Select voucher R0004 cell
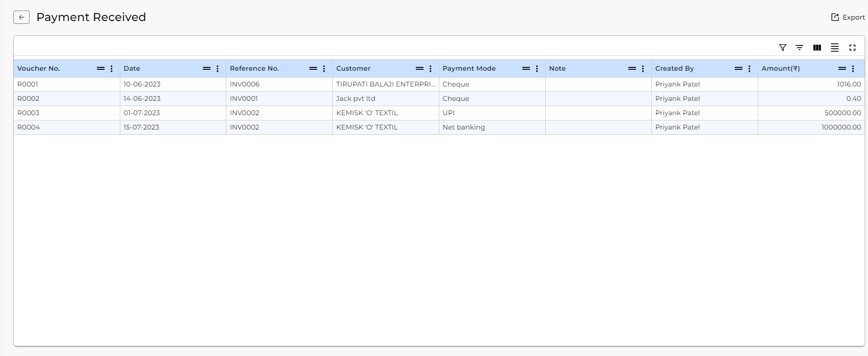868x356 pixels. point(67,127)
